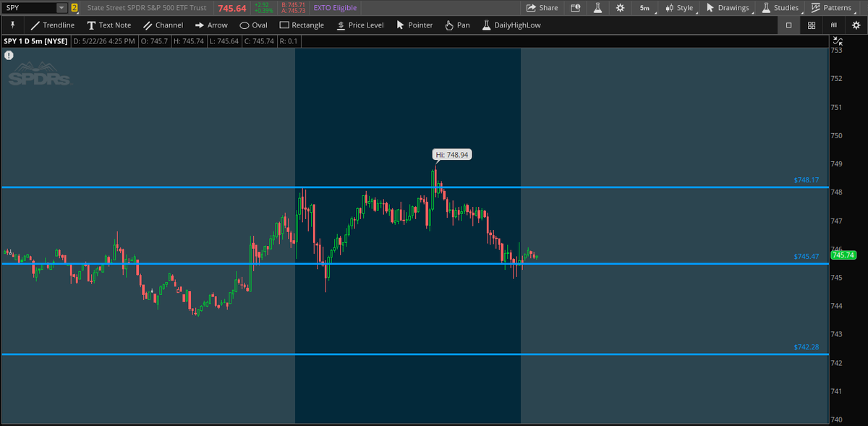Viewport: 868px width, 426px height.
Task: Select the Price Level tool
Action: (x=360, y=25)
